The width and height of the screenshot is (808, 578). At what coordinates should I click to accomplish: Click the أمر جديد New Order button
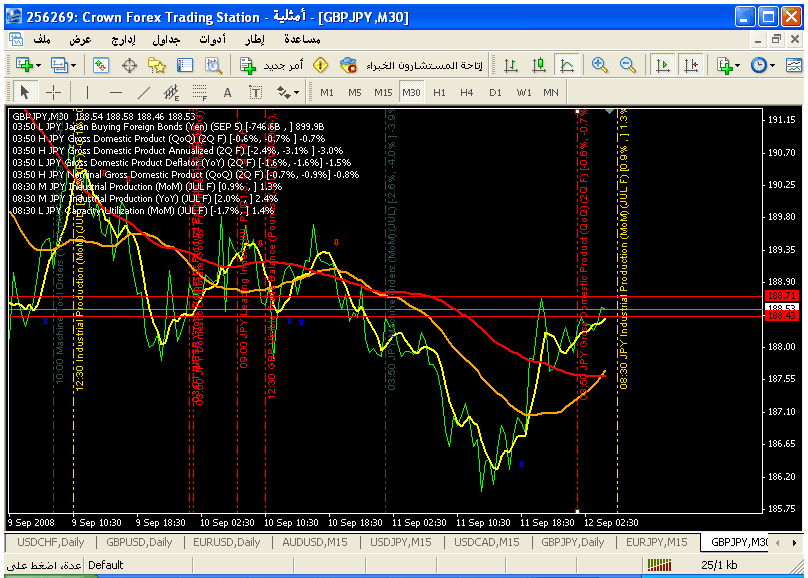coord(273,65)
